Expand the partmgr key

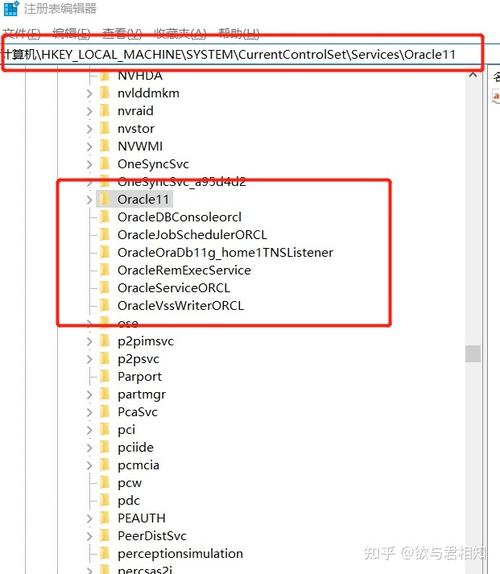(x=89, y=395)
